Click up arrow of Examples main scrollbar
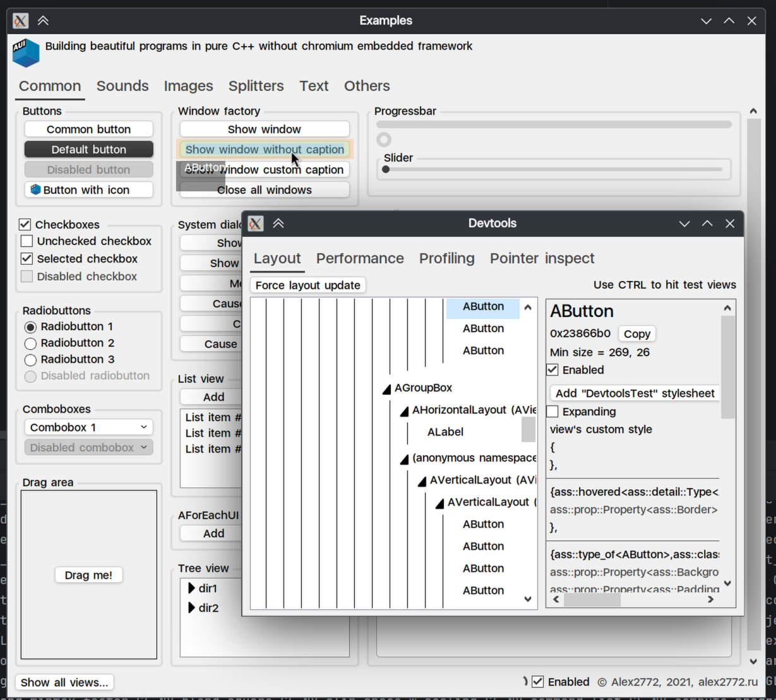Viewport: 776px width, 700px height. (x=753, y=111)
